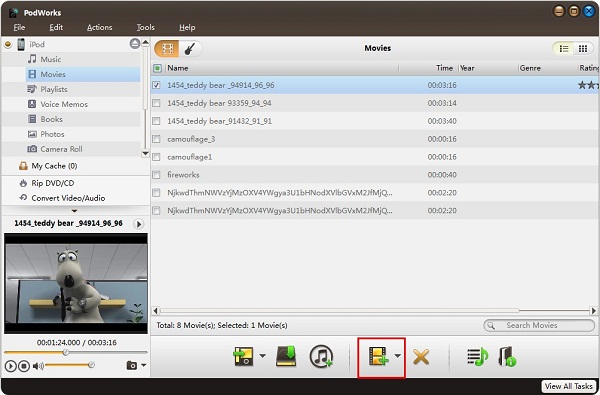Open Voice Memos in the sidebar
Image resolution: width=600 pixels, height=395 pixels.
64,104
